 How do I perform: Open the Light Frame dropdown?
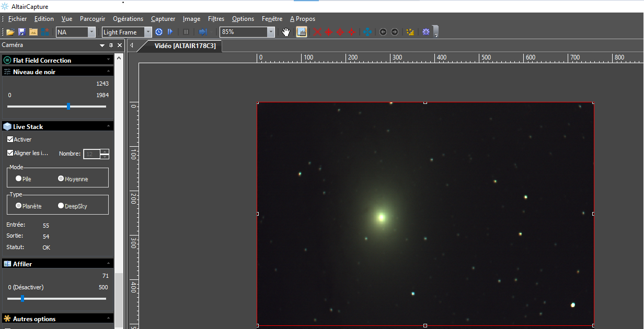[148, 32]
